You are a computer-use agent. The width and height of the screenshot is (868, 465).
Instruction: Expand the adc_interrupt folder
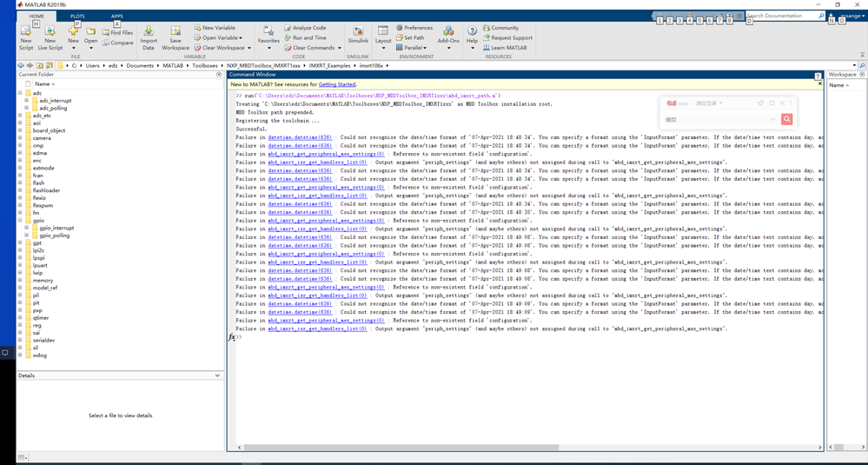[27, 101]
